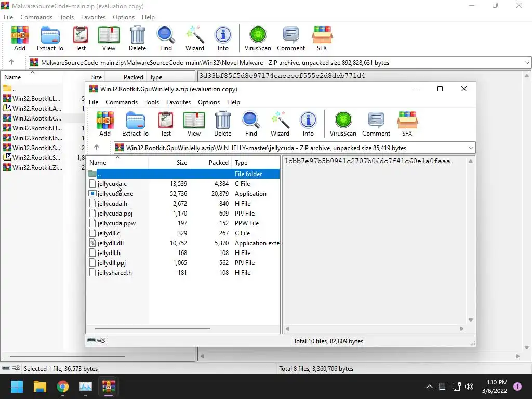This screenshot has width=532, height=399.
Task: Select Win32.Rootkit.H... in background window
Action: coord(37,128)
